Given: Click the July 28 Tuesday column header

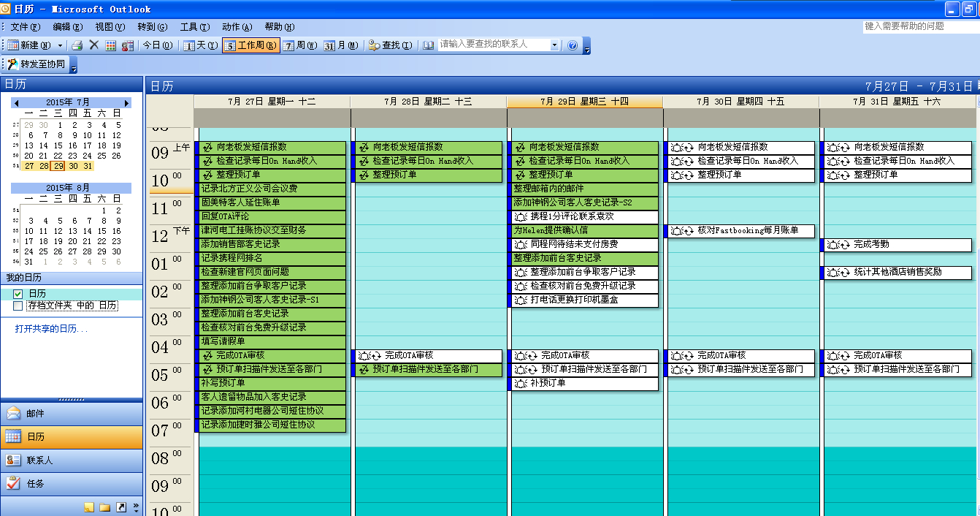Looking at the screenshot, I should [x=428, y=102].
